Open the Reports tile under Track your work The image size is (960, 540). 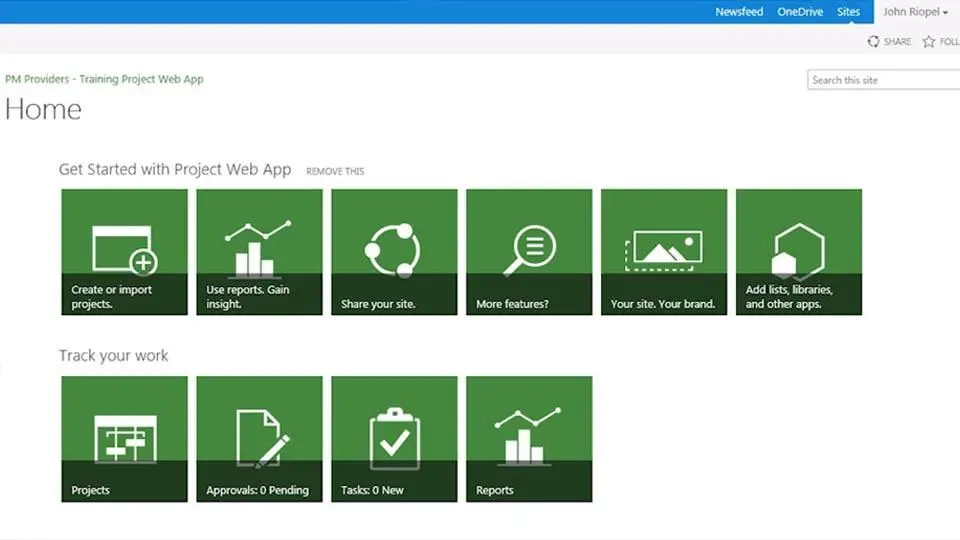[529, 439]
